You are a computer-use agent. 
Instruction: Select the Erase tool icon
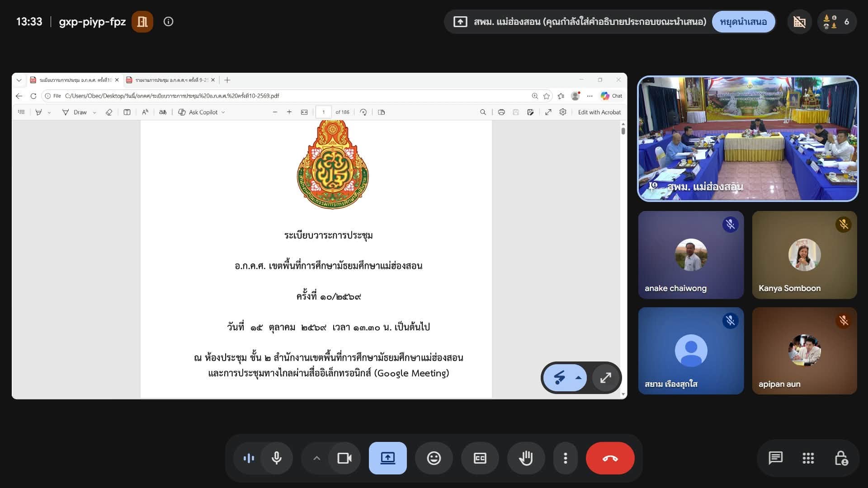coord(109,112)
